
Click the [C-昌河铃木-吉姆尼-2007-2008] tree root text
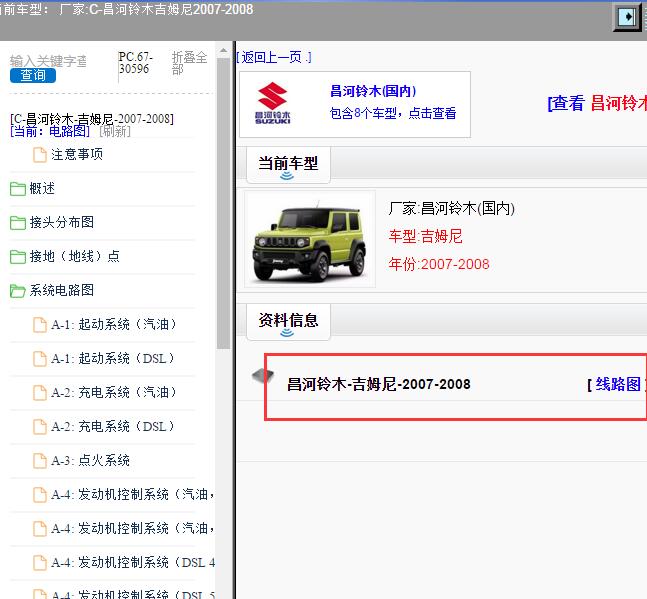click(92, 119)
